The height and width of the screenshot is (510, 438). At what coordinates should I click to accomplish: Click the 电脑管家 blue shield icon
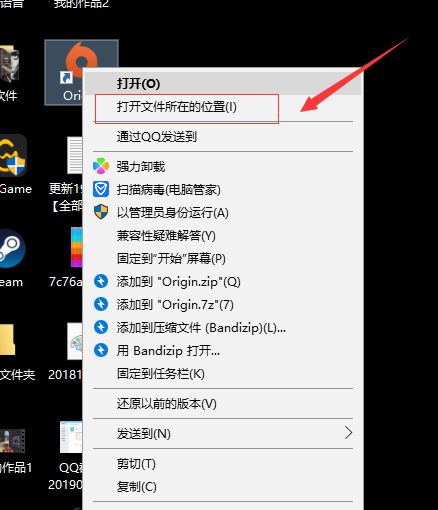101,189
